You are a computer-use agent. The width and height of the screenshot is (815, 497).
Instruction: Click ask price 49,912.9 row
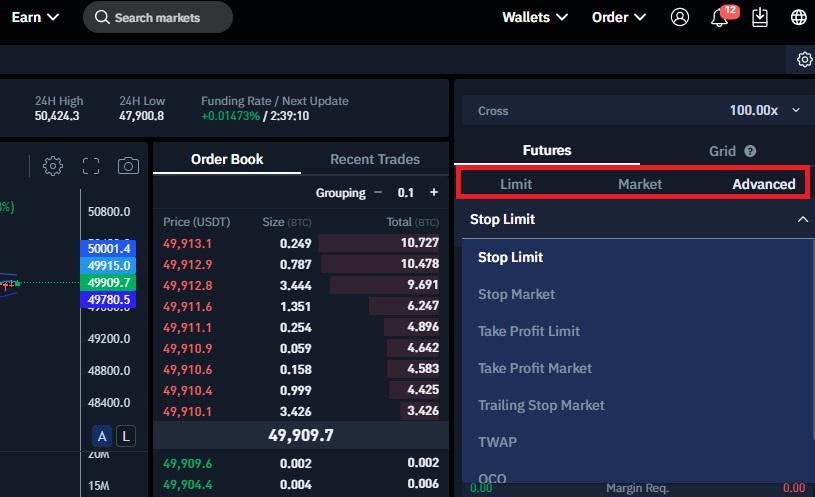coord(301,264)
